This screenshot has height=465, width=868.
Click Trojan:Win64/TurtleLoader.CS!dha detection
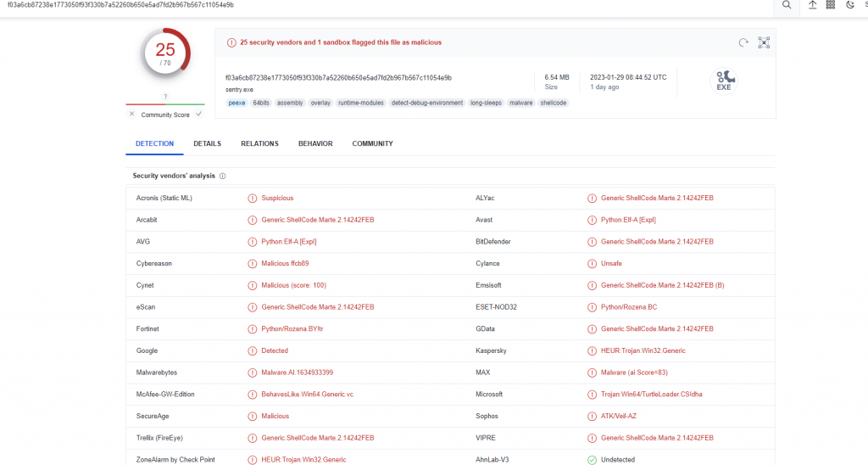pos(652,395)
